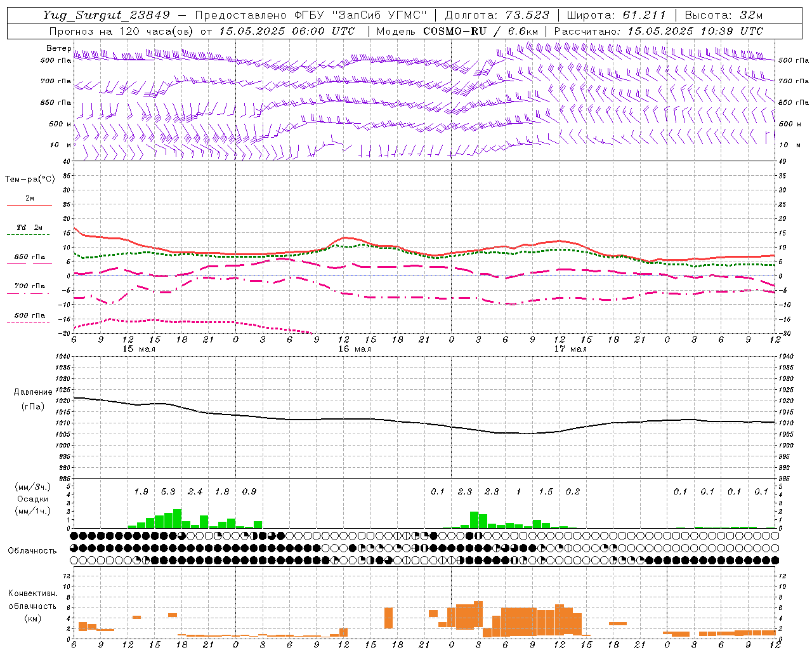Click the 700 гПа temperature legend entry
This screenshot has height=650, width=812.
coord(30,286)
